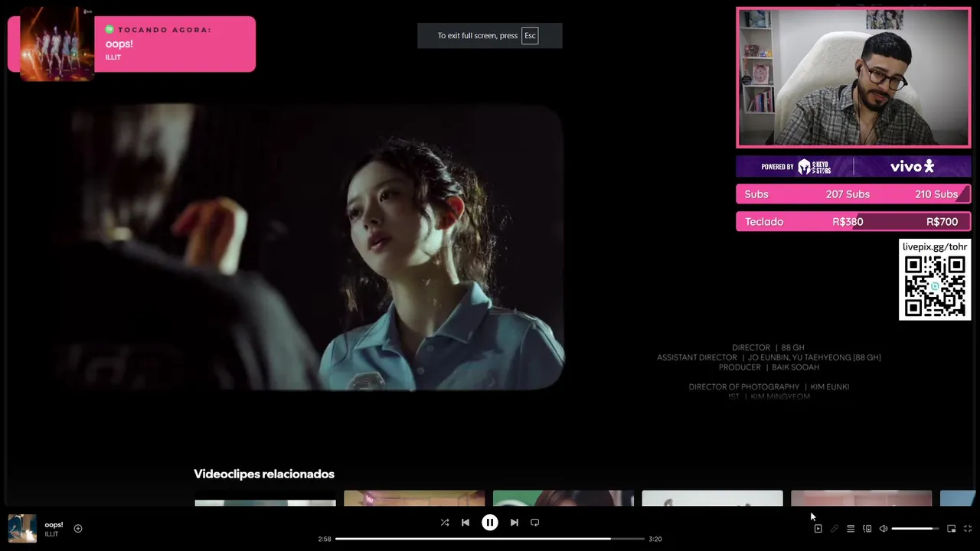Open Connect to a device icon
This screenshot has width=980, height=551.
[x=867, y=529]
